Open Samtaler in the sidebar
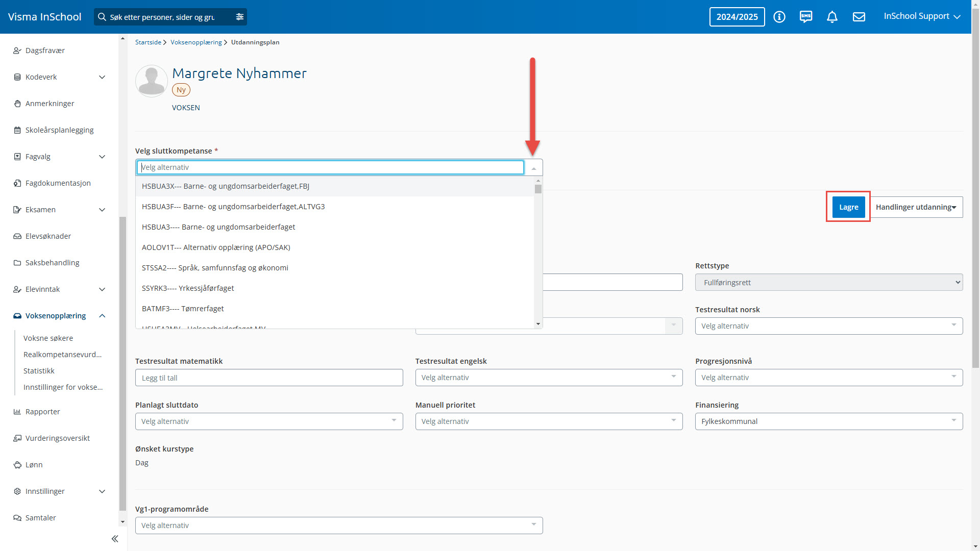The width and height of the screenshot is (980, 551). pos(41,518)
